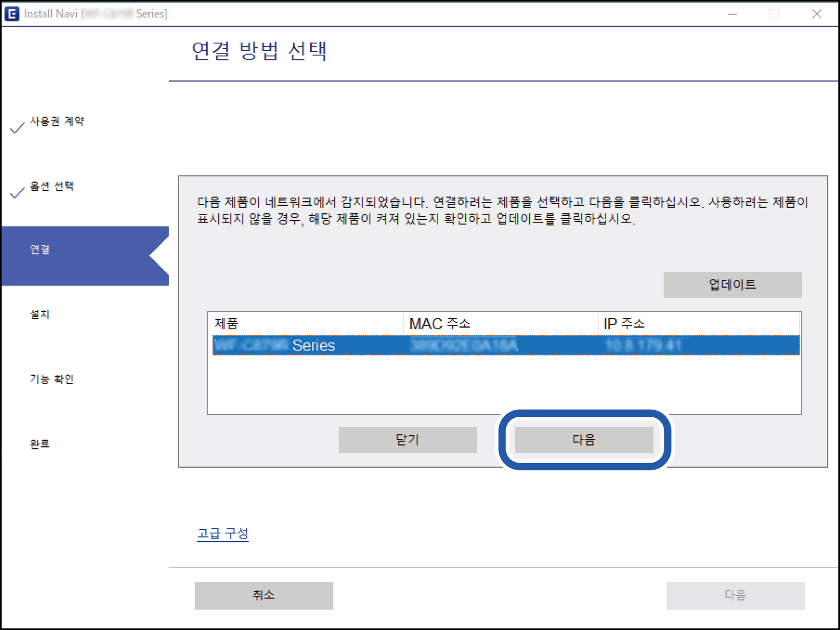
Task: Click the Epson Install Navi title bar icon
Action: (x=12, y=14)
